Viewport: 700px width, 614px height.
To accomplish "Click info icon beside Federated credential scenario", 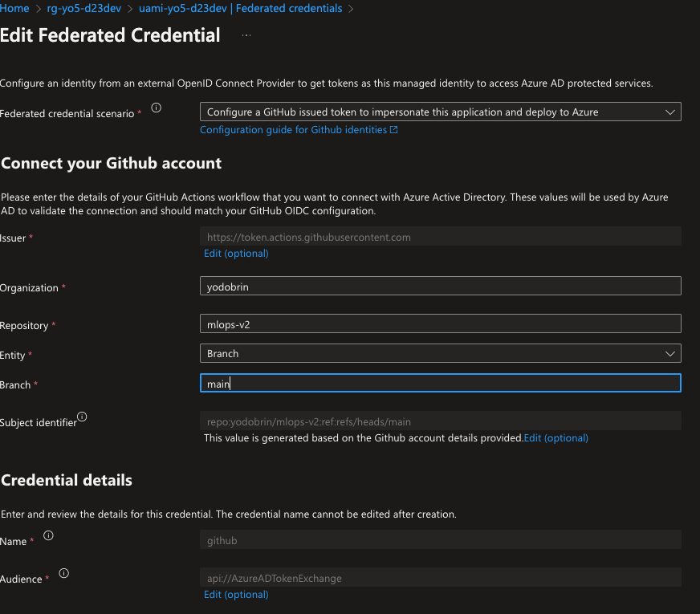I will (x=157, y=108).
